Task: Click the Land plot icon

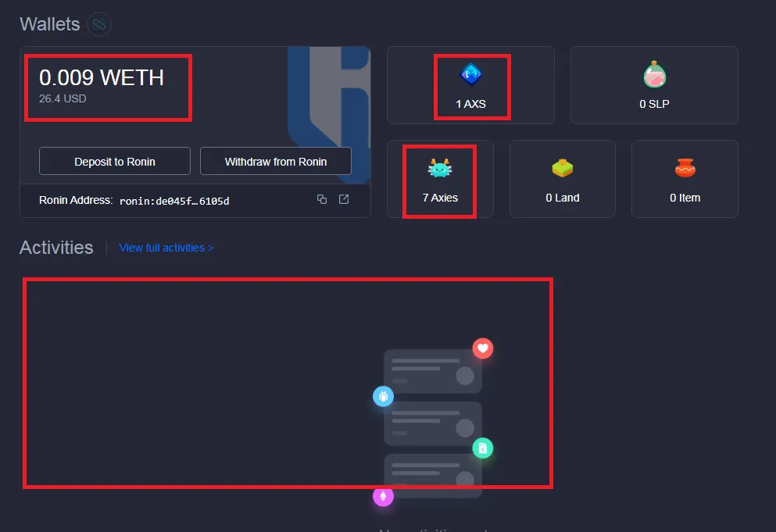Action: [562, 168]
